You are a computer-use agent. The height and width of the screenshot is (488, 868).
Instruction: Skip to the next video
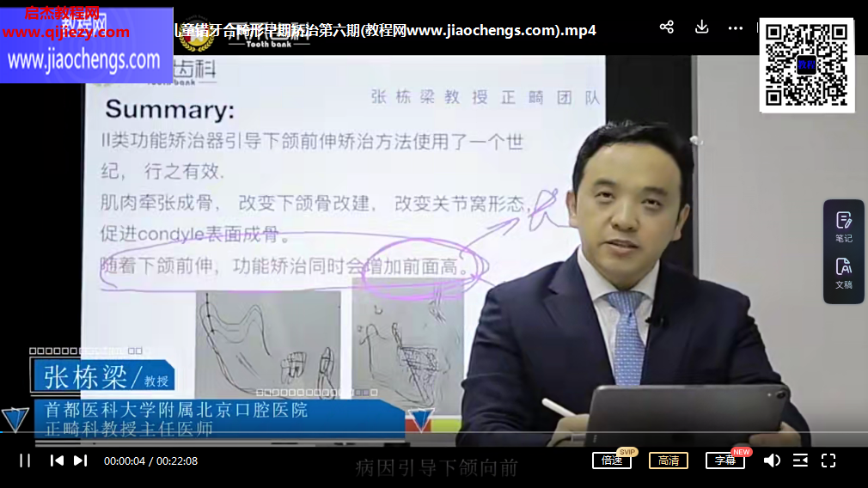80,461
